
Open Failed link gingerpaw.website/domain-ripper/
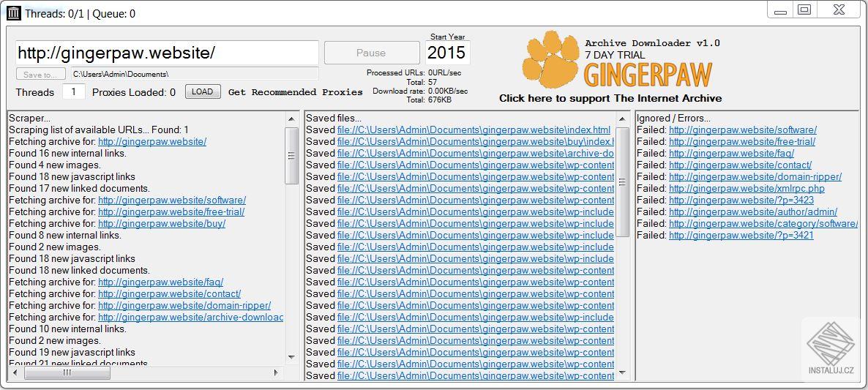coord(755,176)
